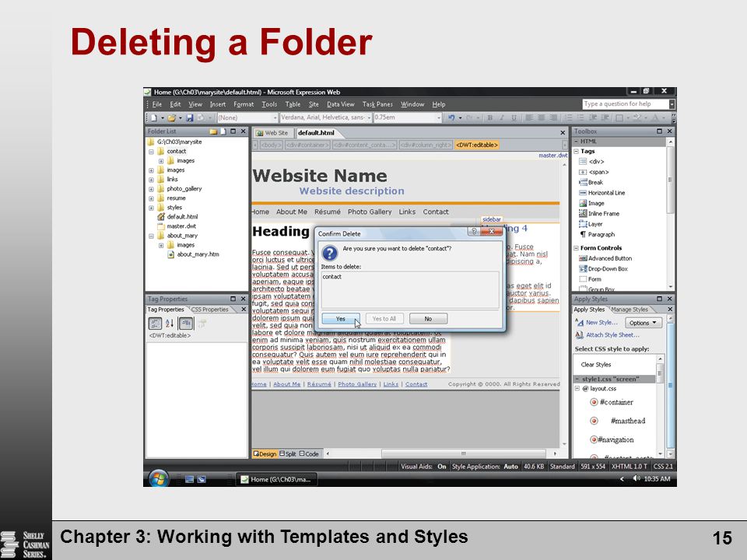This screenshot has width=747, height=560.
Task: Click the Undo arrow icon
Action: [x=451, y=117]
